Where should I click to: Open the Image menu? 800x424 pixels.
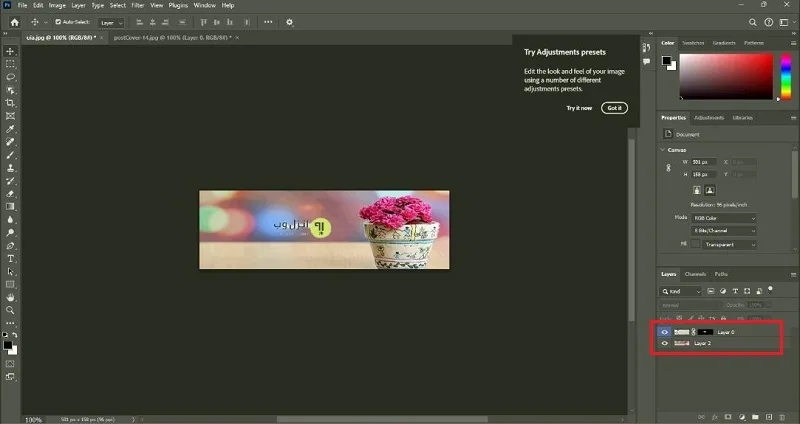(57, 6)
